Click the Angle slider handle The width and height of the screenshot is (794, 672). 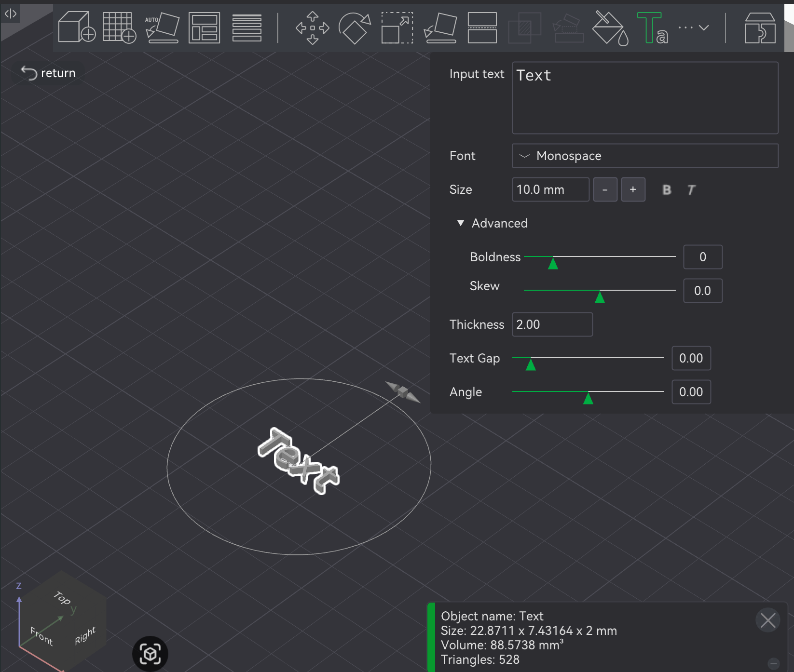click(x=588, y=398)
